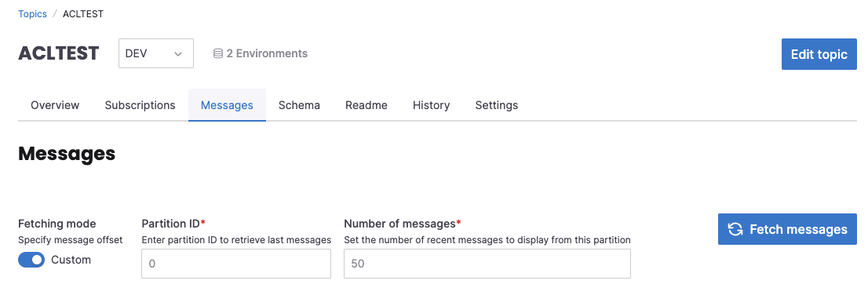Click the Fetch messages button
Viewport: 868px width, 295px height.
(787, 229)
